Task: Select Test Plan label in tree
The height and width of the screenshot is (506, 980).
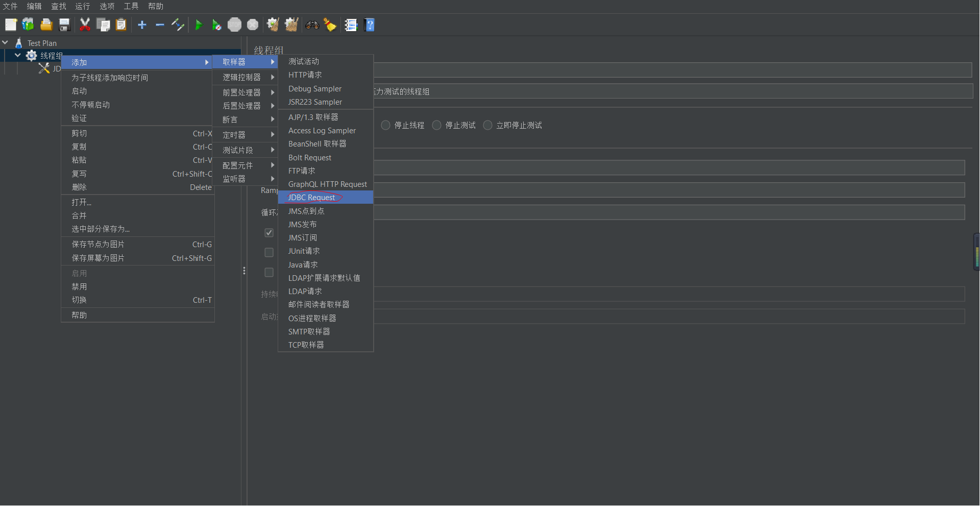Action: point(42,43)
